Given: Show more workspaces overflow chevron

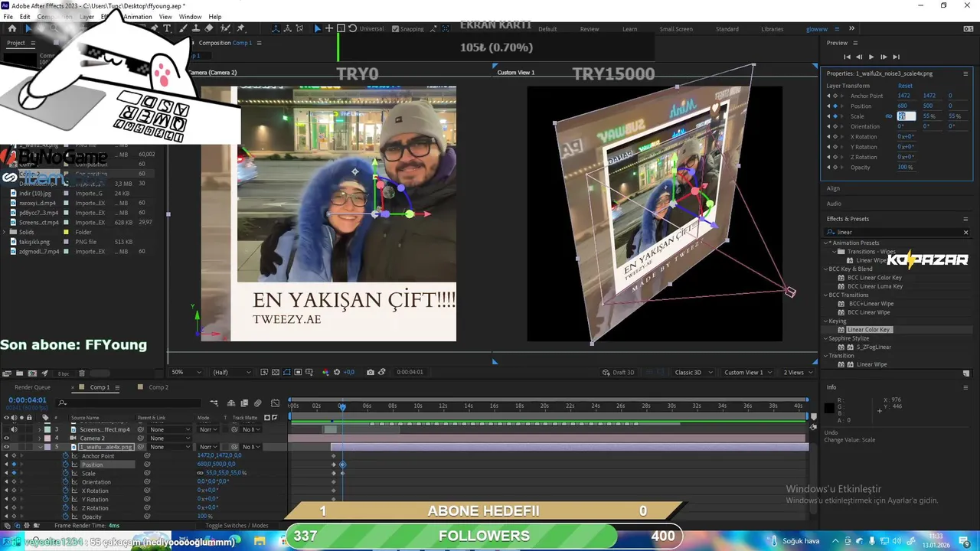Looking at the screenshot, I should click(x=852, y=29).
